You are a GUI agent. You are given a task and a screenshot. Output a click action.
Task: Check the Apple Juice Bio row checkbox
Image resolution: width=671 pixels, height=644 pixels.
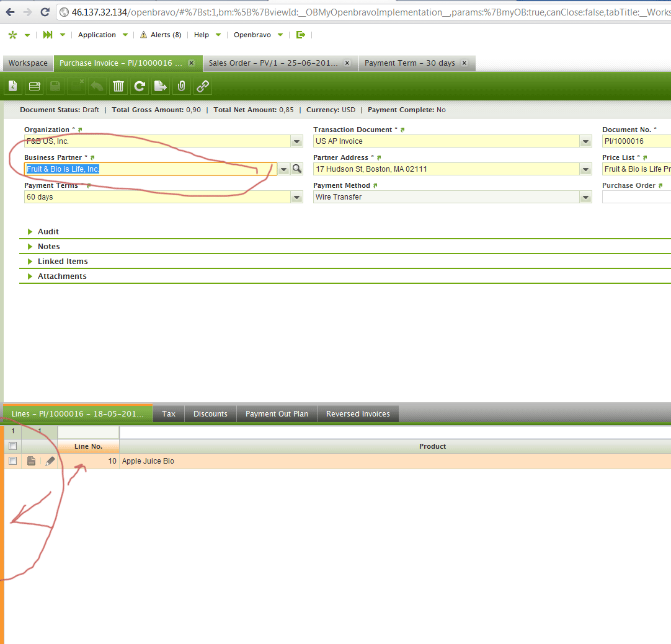click(x=13, y=461)
